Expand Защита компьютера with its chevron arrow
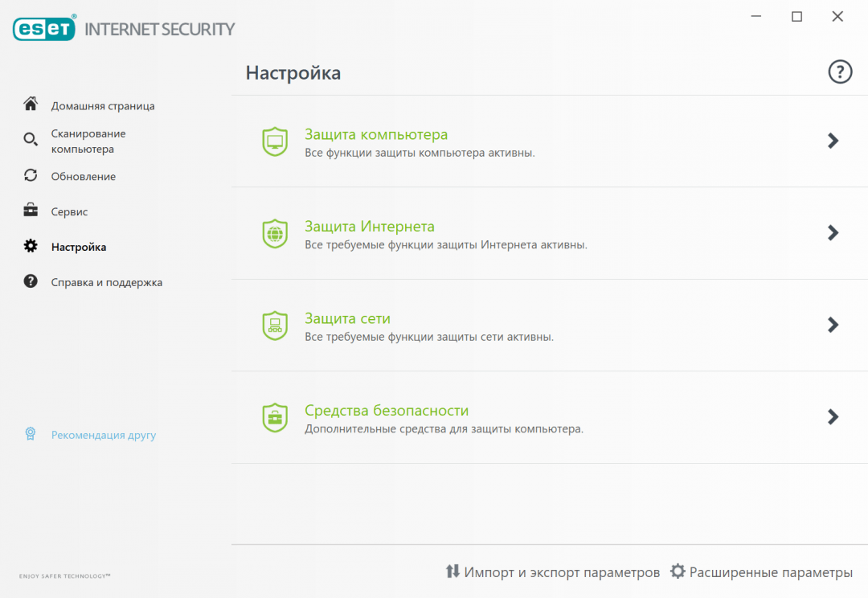 click(833, 141)
